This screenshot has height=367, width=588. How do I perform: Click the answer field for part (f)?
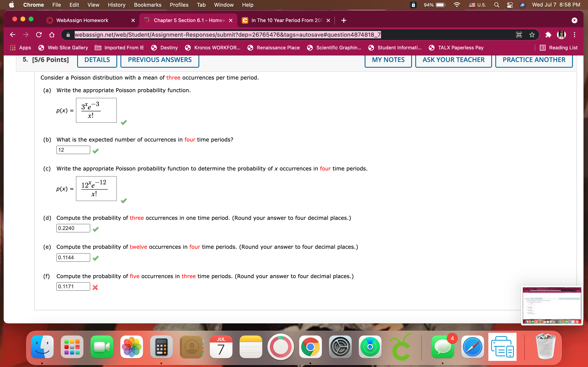coord(73,286)
